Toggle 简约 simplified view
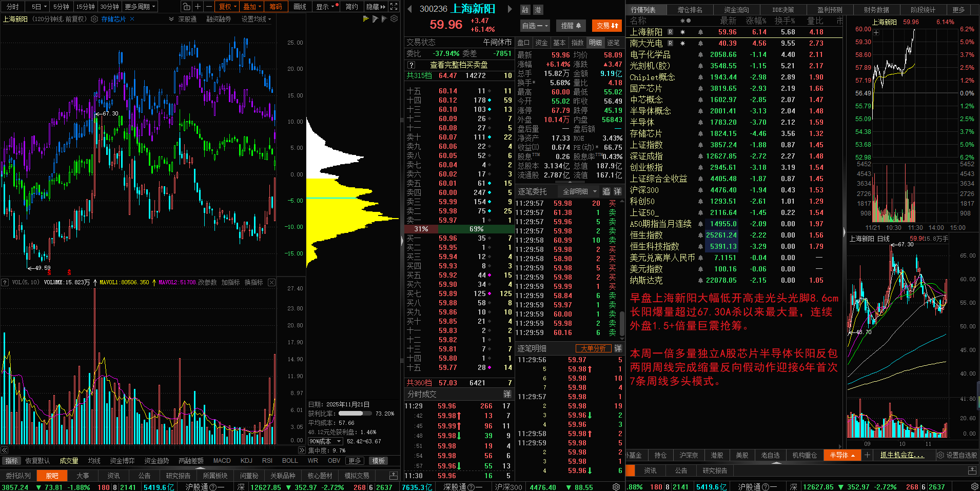The height and width of the screenshot is (491, 980). (x=351, y=7)
